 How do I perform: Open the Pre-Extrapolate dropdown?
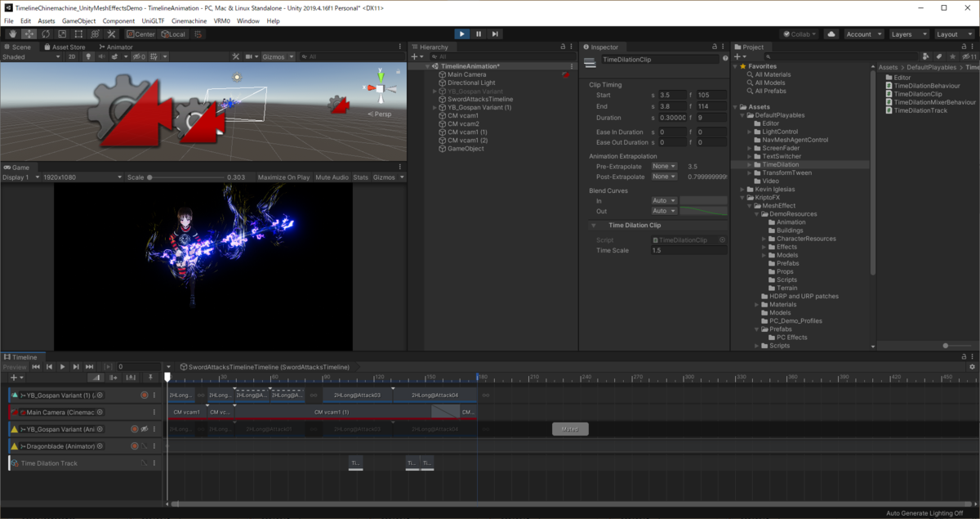664,166
